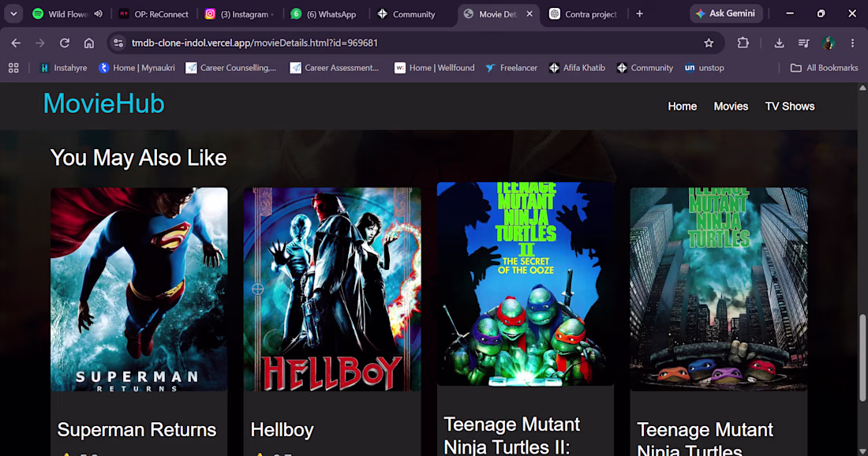Open the Home | Mynaukri bookmark
The width and height of the screenshot is (868, 456).
pyautogui.click(x=137, y=68)
